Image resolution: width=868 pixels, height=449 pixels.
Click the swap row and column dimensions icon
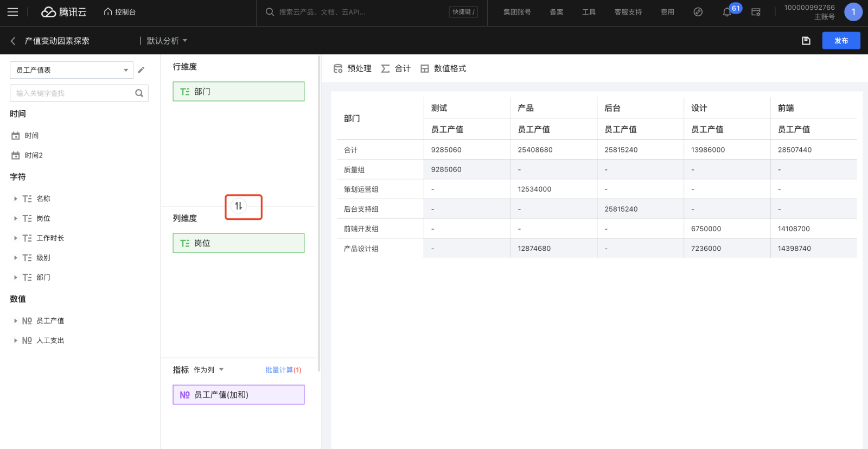point(239,206)
